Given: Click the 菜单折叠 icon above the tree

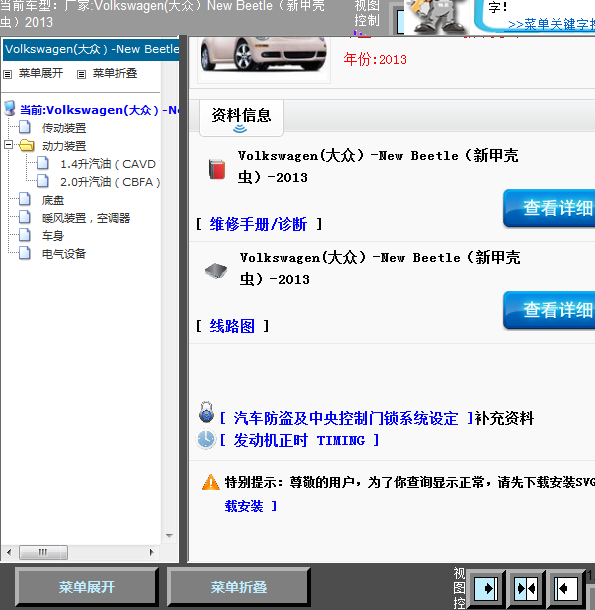Looking at the screenshot, I should [81, 74].
